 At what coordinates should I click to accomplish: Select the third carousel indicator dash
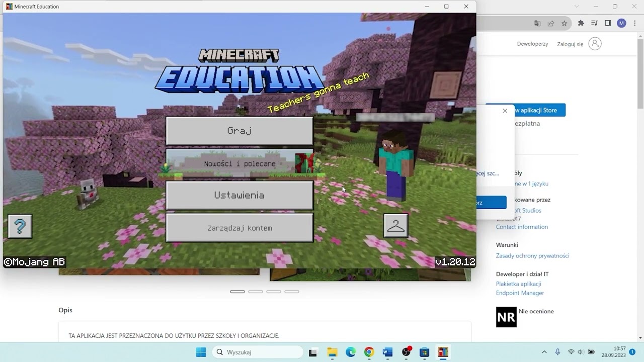click(274, 292)
